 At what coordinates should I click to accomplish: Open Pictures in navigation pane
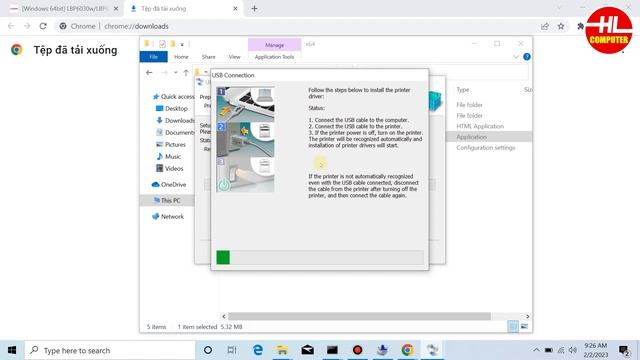[x=171, y=144]
